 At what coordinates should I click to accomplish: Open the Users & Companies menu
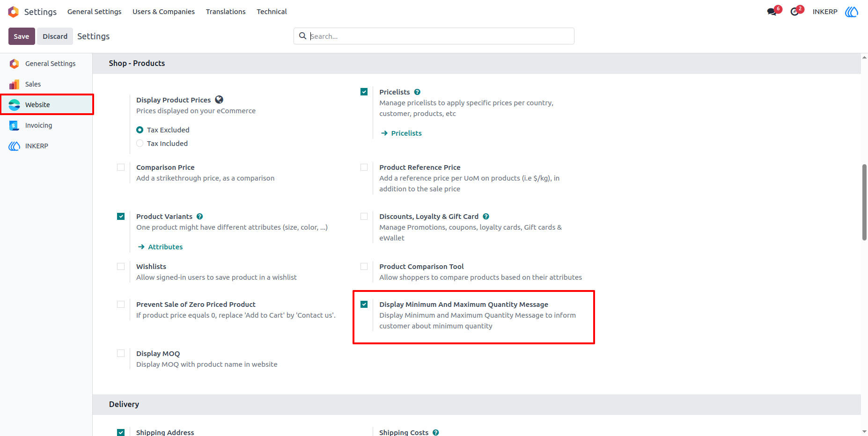(163, 12)
